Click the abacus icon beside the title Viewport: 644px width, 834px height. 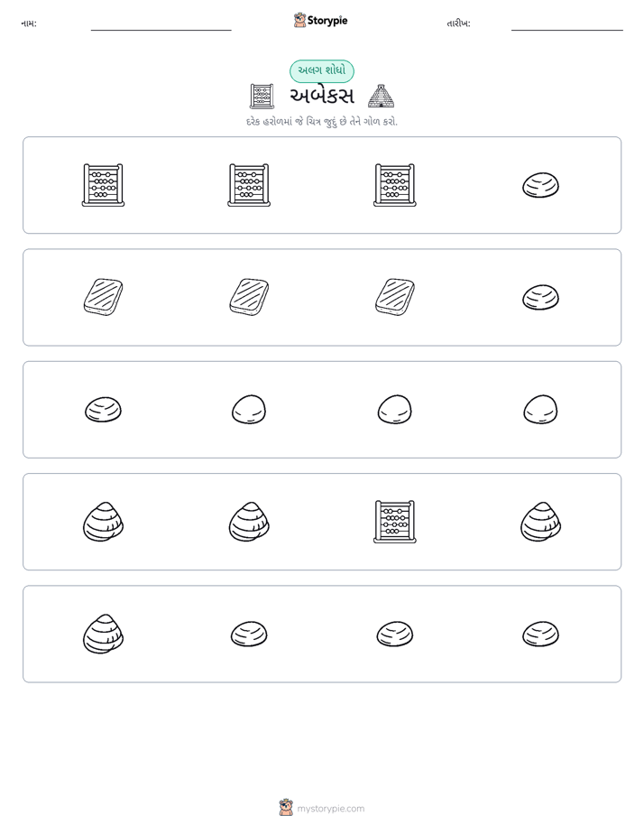(262, 97)
